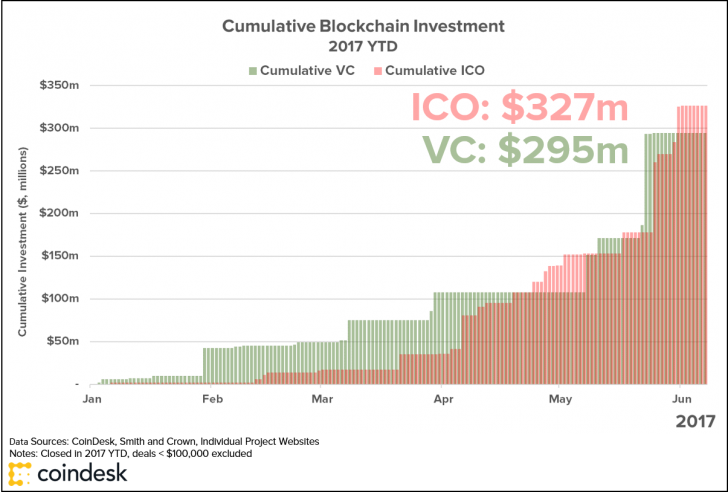This screenshot has width=728, height=492.
Task: Click the Cumulative Investment y-axis title
Action: 22,242
